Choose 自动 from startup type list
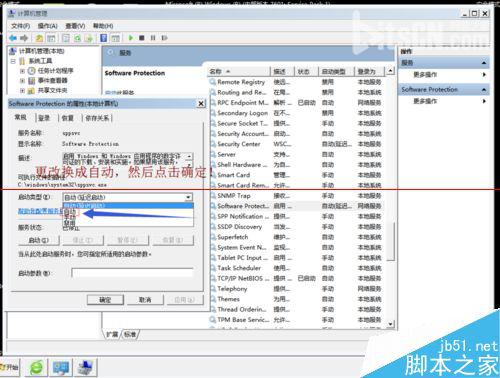Screen dimensions: 500x378 (70, 212)
